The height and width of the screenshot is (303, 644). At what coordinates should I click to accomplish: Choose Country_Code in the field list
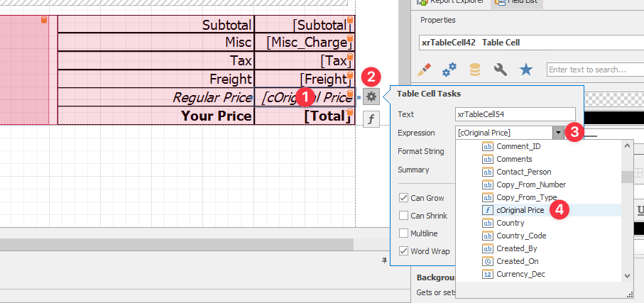click(521, 236)
